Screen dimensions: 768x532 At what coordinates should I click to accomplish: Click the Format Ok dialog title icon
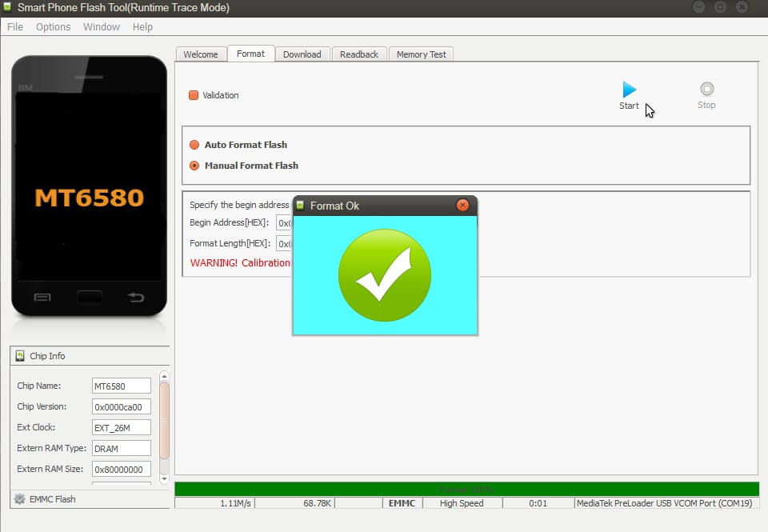coord(300,206)
